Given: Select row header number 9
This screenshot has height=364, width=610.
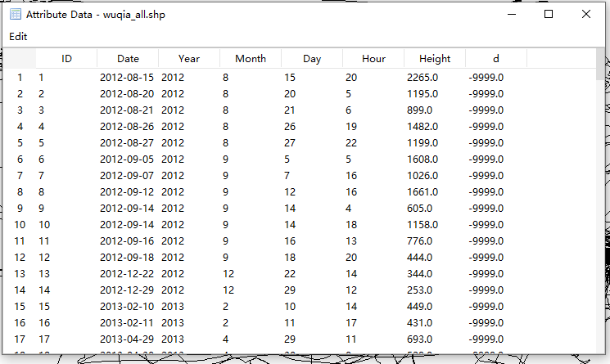Looking at the screenshot, I should 20,208.
